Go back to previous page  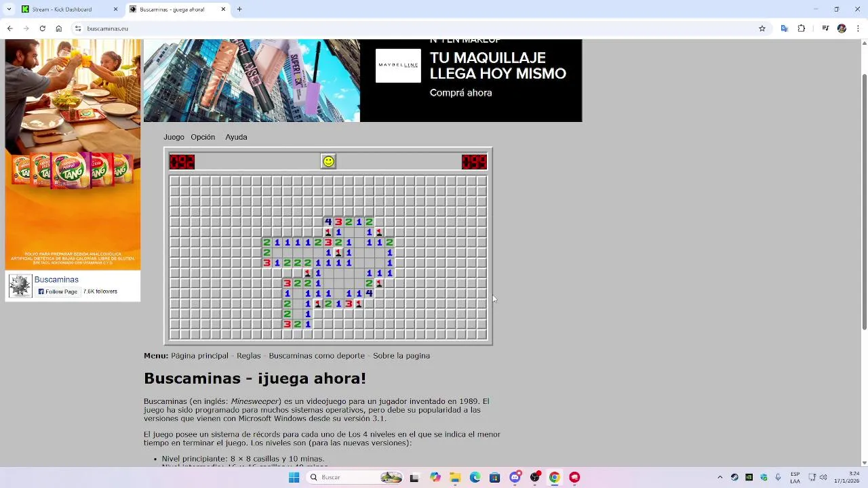[x=9, y=28]
